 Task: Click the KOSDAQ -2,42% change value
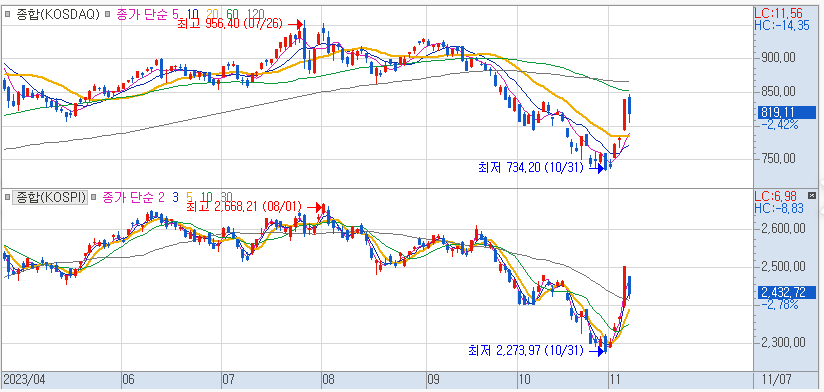pyautogui.click(x=779, y=125)
